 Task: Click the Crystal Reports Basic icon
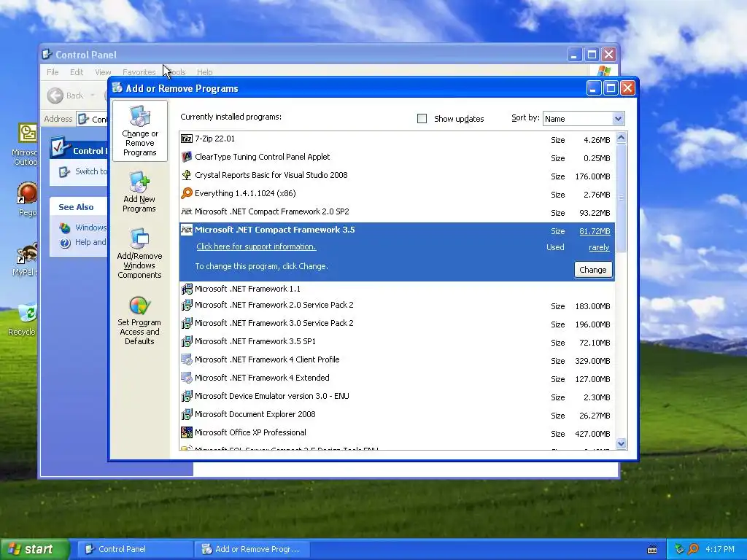tap(187, 175)
